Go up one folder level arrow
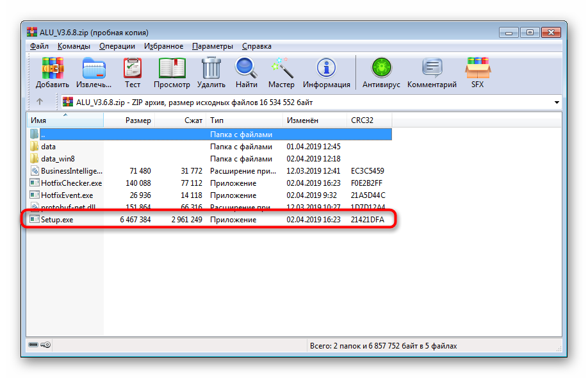588x378 pixels. (40, 102)
